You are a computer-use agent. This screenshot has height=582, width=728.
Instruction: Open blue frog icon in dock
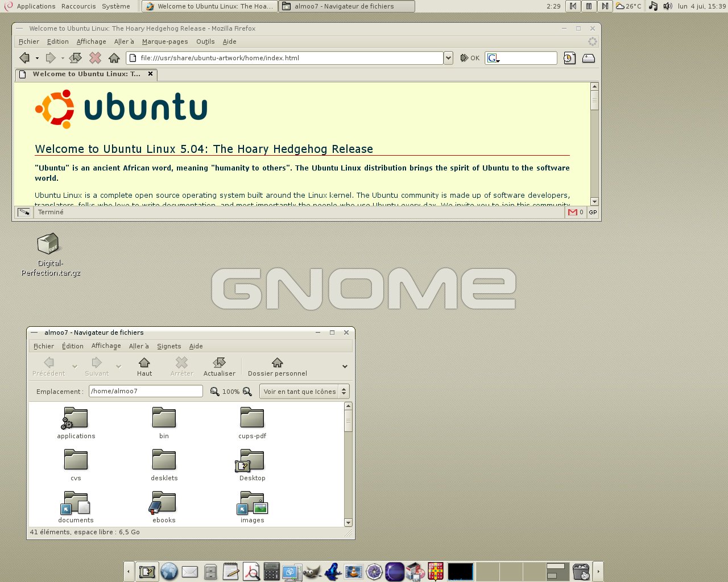coord(333,571)
